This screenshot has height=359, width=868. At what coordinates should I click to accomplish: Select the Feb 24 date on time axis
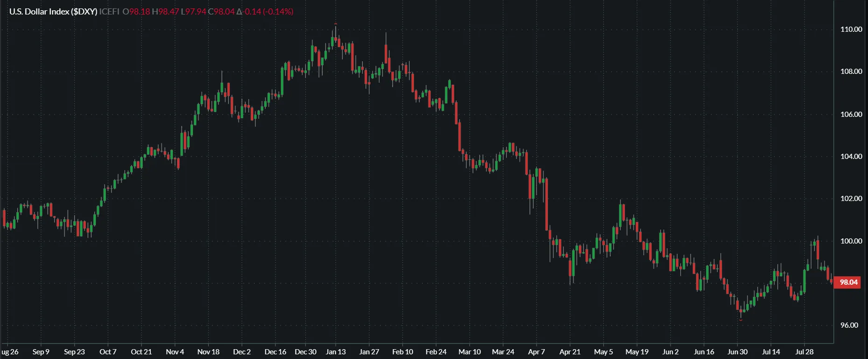(x=436, y=352)
